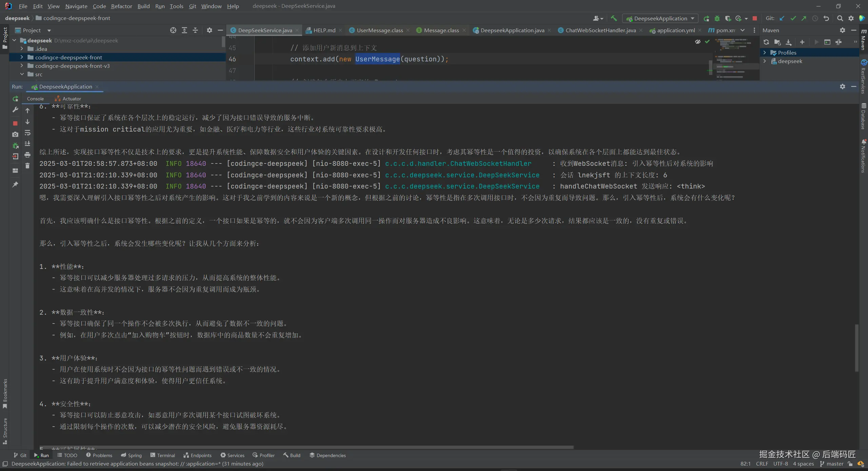Open the DeepseekApplication run configuration dropdown
The image size is (868, 471).
click(660, 18)
